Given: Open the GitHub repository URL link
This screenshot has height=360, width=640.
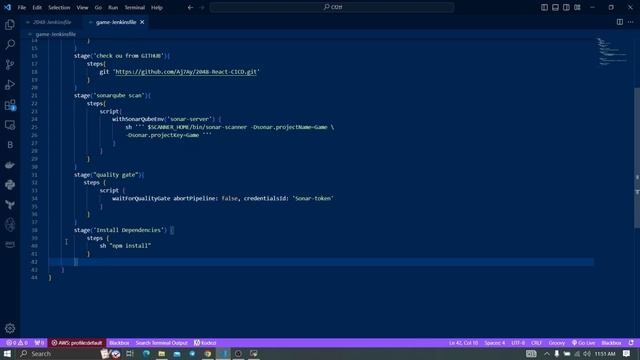Looking at the screenshot, I should [186, 72].
